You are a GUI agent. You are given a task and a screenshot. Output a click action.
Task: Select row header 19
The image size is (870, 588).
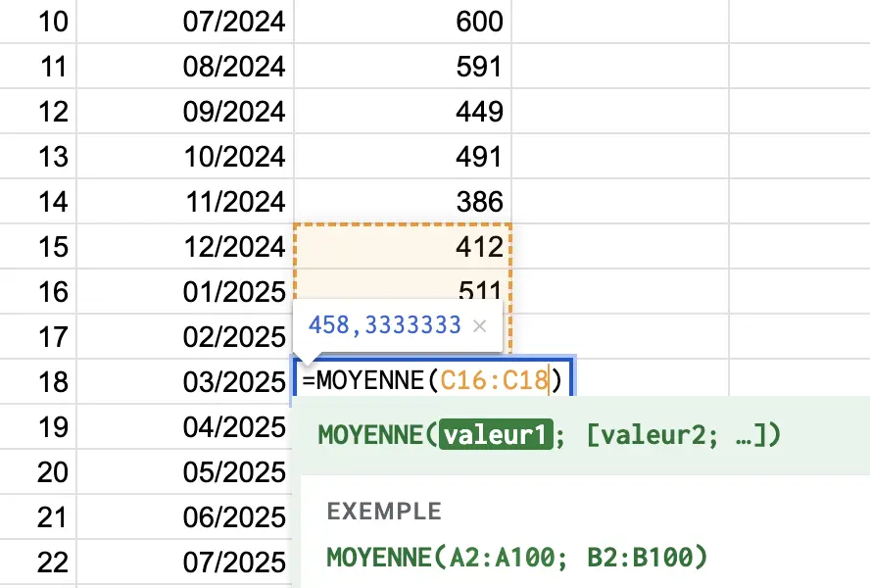point(38,426)
